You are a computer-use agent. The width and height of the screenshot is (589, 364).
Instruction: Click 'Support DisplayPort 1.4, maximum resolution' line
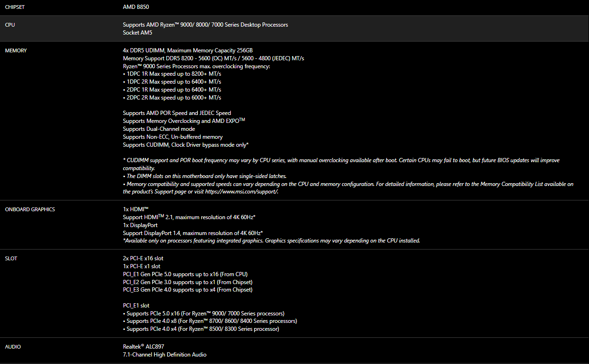193,233
